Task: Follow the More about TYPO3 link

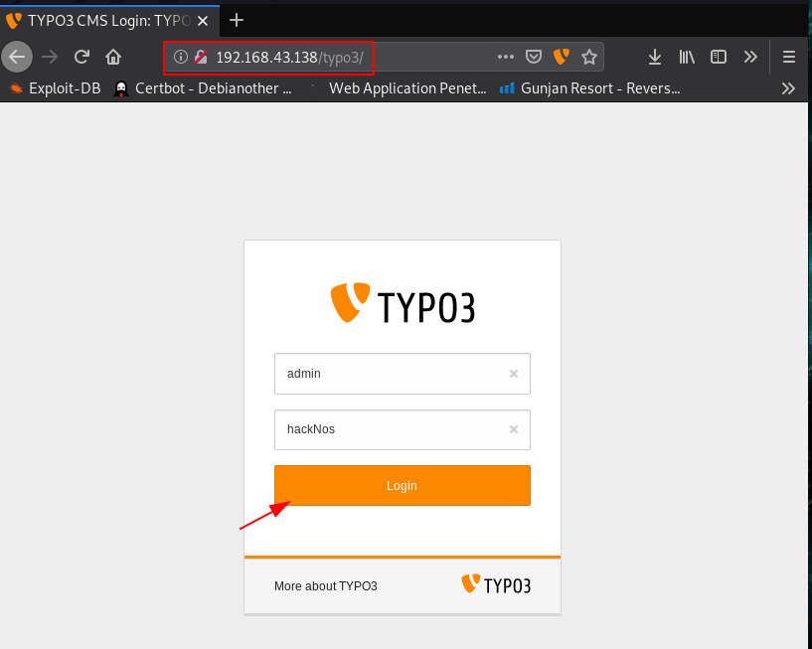Action: (x=326, y=585)
